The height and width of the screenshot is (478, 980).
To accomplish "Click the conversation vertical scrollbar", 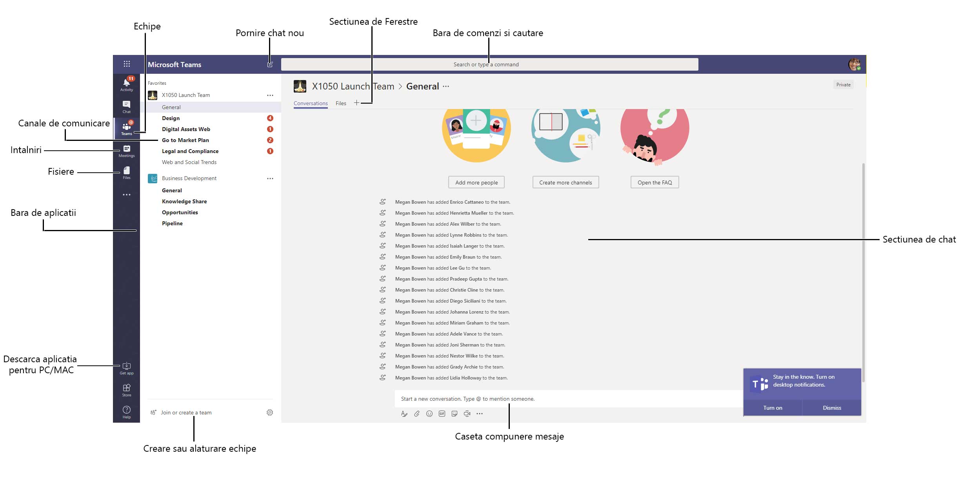I will 864,273.
